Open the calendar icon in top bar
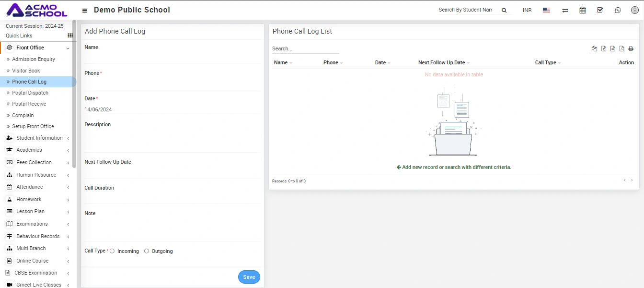The width and height of the screenshot is (644, 288). click(x=583, y=10)
